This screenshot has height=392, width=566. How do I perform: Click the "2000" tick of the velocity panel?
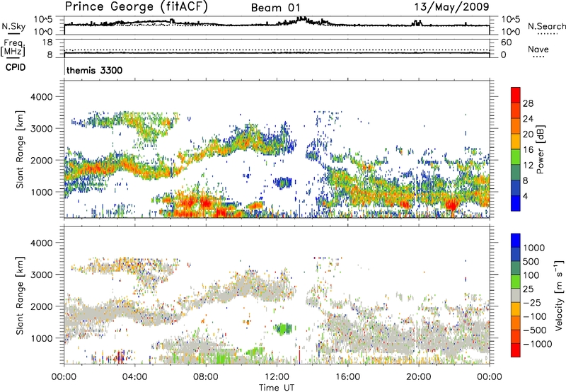pos(42,306)
